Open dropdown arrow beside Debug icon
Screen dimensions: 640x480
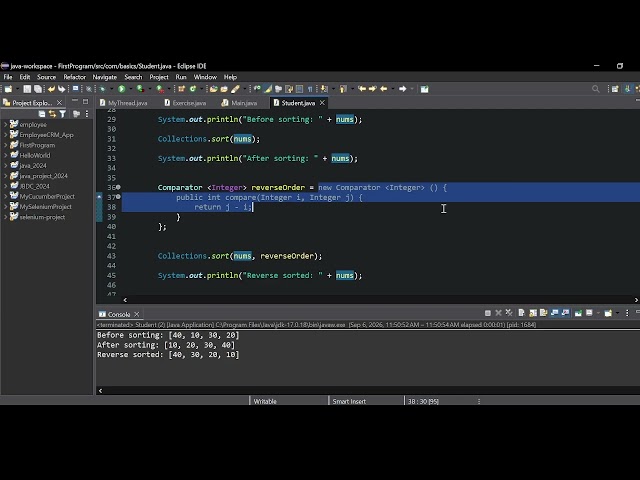pyautogui.click(x=111, y=89)
